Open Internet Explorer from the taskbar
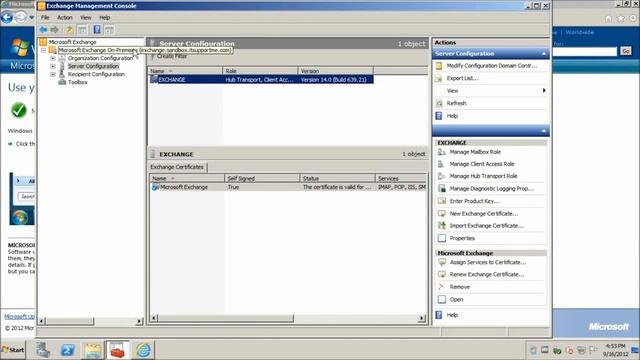This screenshot has height=360, width=640. pos(143,350)
